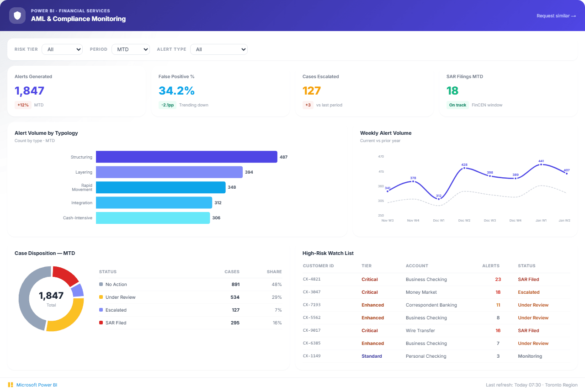Viewport: 585px width, 392px height.
Task: Open the Period MTD dropdown
Action: pyautogui.click(x=131, y=49)
